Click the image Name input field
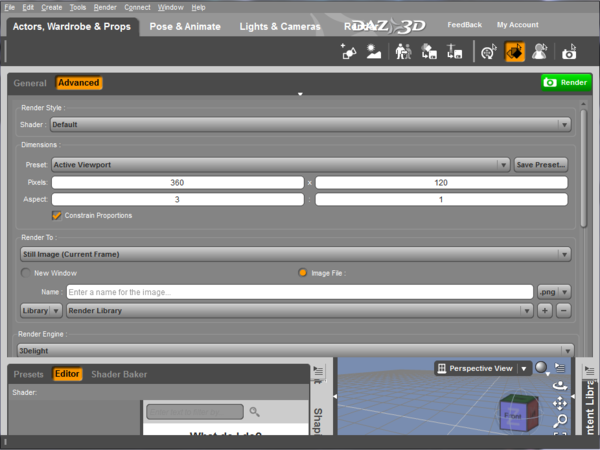 point(300,292)
